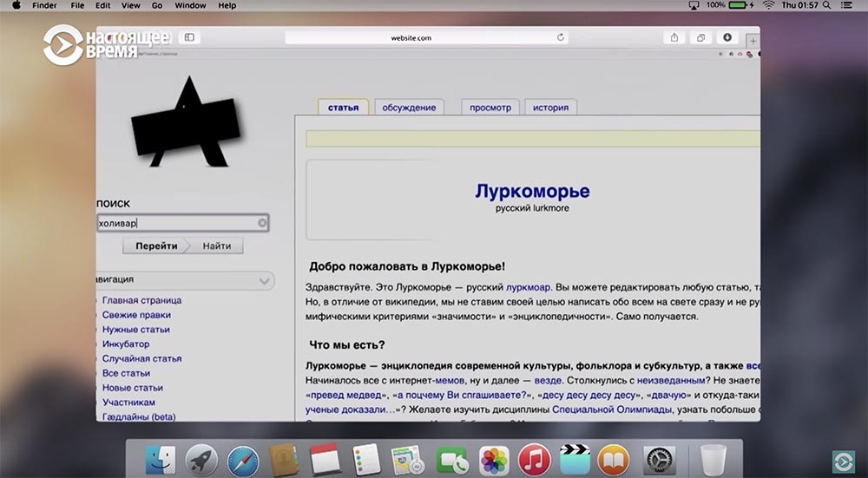This screenshot has width=868, height=478.
Task: Select the статья tab
Action: pos(343,108)
